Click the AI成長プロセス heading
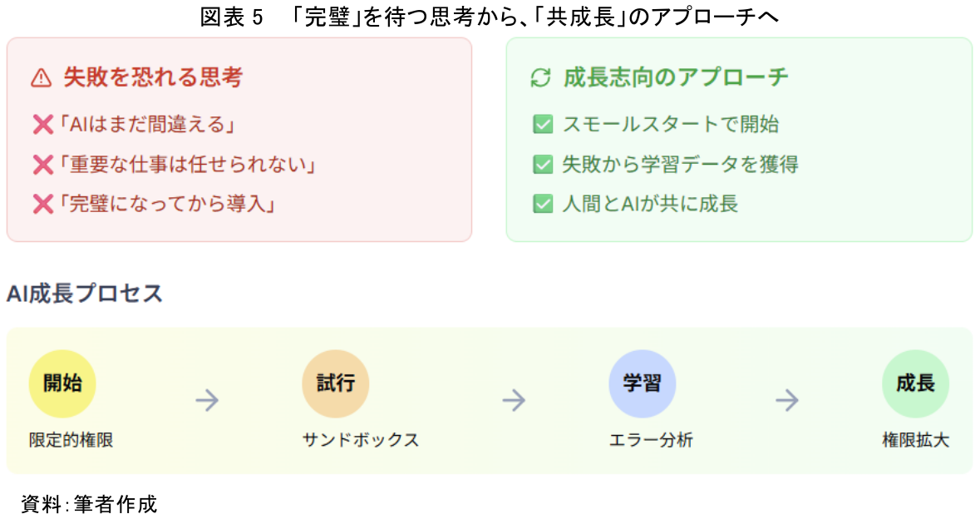This screenshot has height=519, width=980. click(x=84, y=294)
